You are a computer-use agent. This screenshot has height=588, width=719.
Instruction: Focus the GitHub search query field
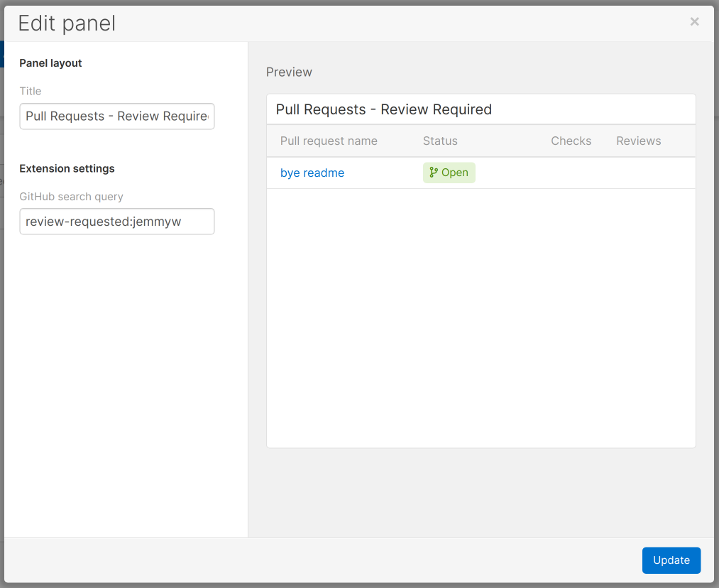[x=117, y=222]
